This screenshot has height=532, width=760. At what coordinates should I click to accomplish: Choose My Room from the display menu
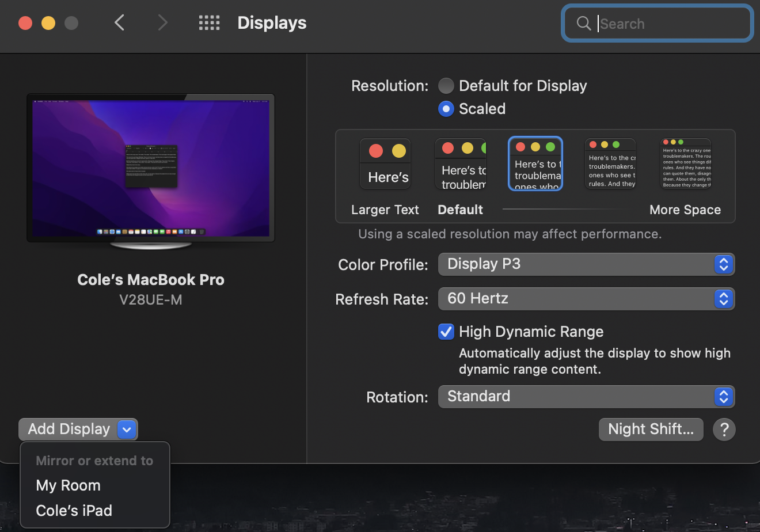pyautogui.click(x=69, y=485)
